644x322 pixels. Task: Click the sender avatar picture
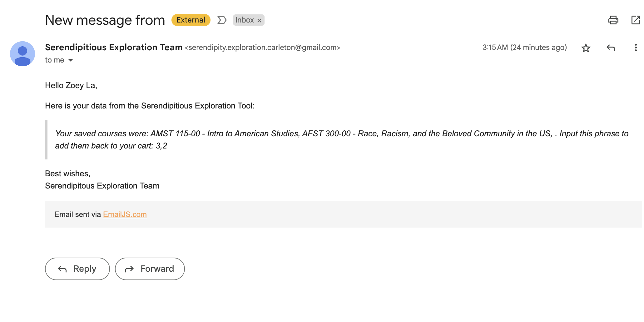[22, 54]
